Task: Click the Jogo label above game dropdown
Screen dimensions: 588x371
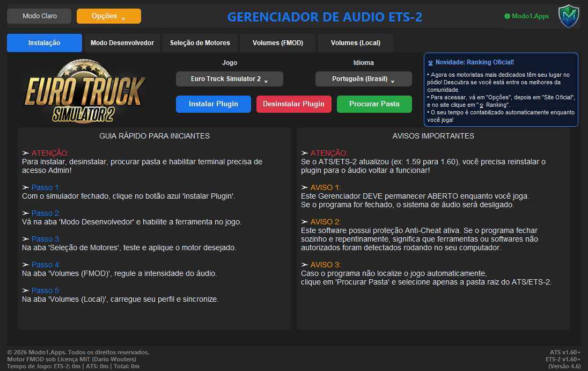Action: click(x=230, y=63)
